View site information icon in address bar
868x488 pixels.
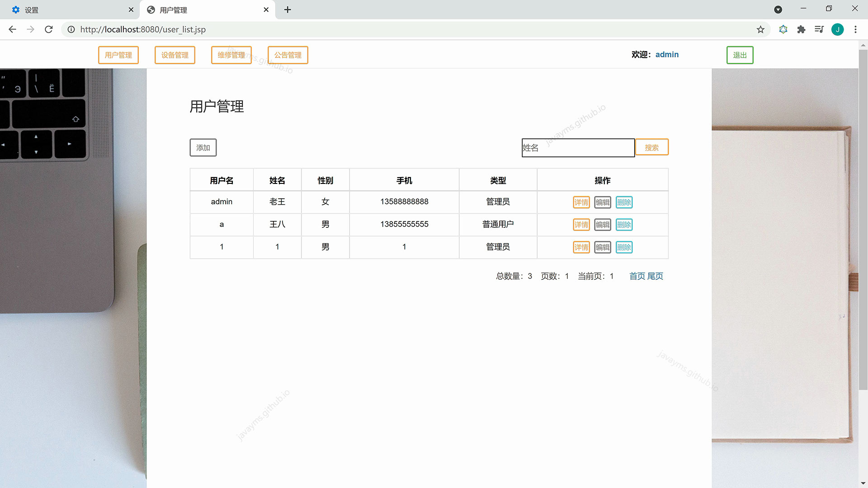[71, 29]
